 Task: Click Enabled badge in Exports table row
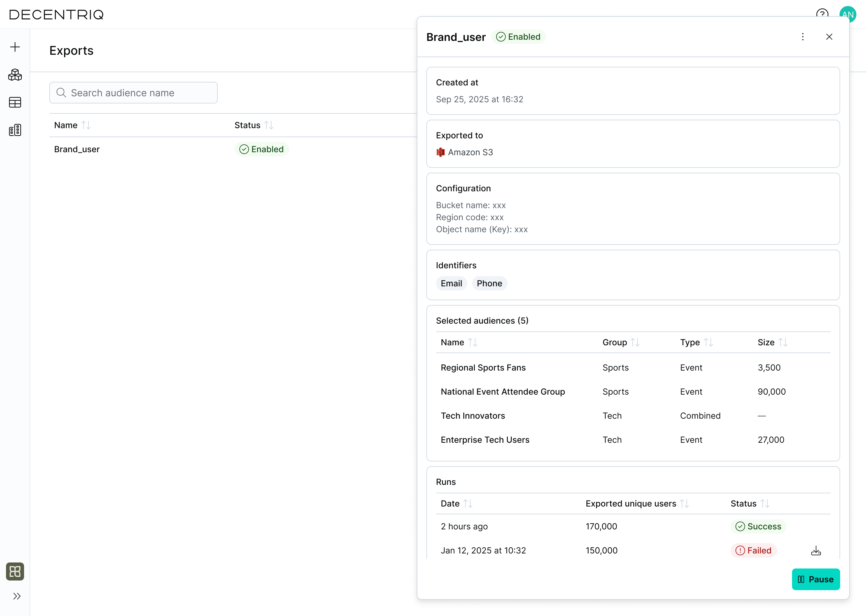pos(262,149)
